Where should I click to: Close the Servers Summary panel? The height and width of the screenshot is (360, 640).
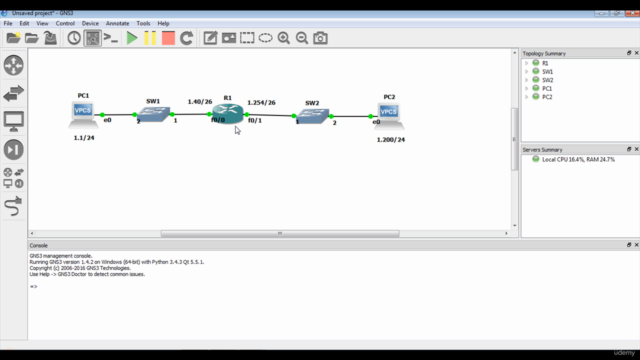tap(636, 149)
